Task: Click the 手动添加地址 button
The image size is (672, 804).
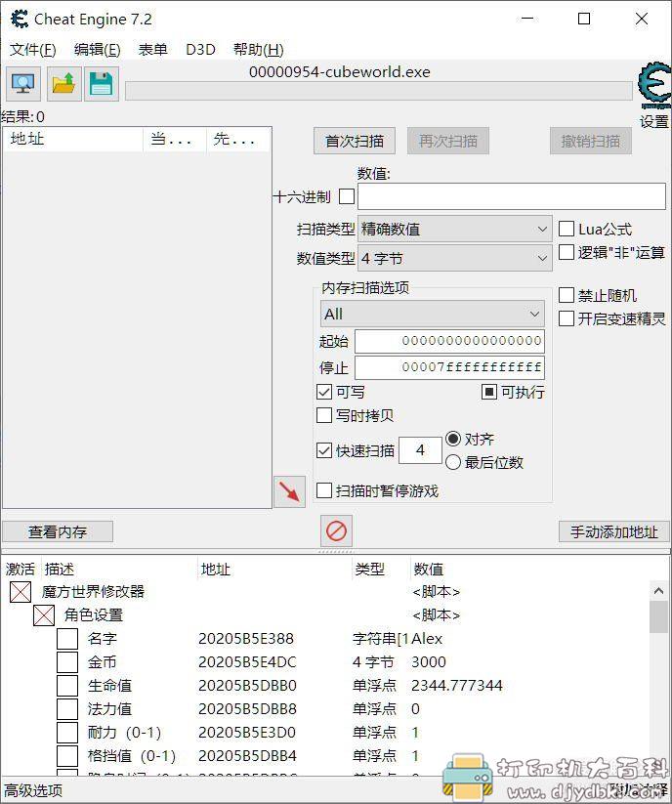Action: tap(614, 531)
